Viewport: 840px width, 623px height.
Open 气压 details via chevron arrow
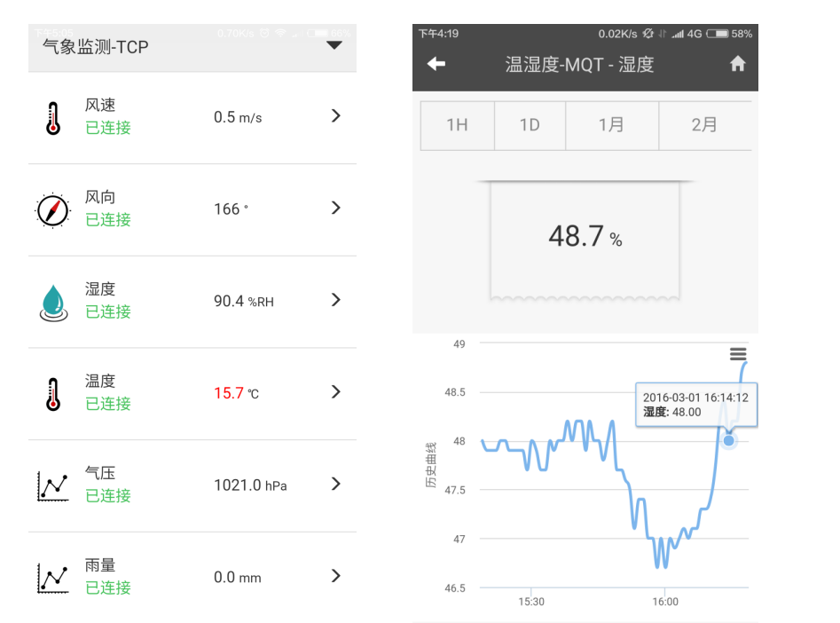(335, 484)
